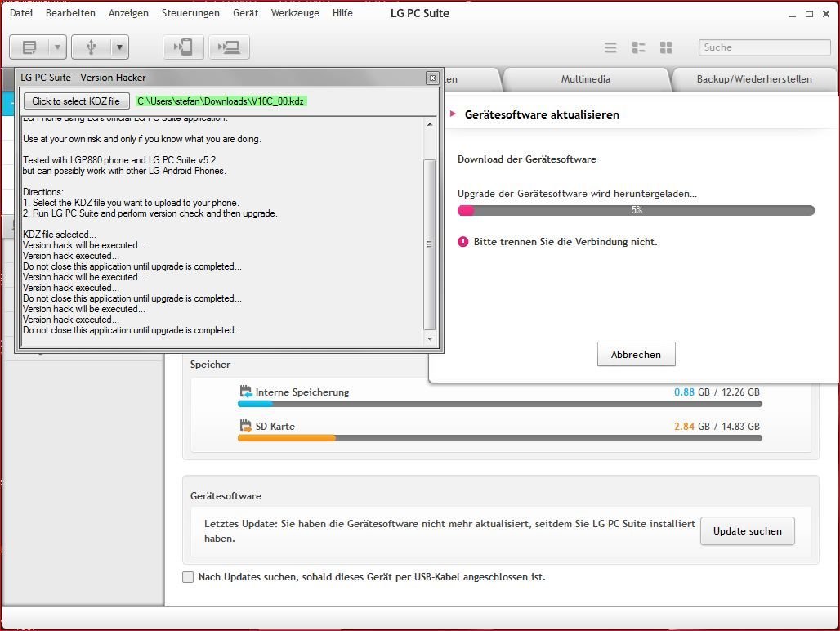Maximize the LG PC Suite window
Viewport: 840px width, 631px height.
tap(810, 14)
